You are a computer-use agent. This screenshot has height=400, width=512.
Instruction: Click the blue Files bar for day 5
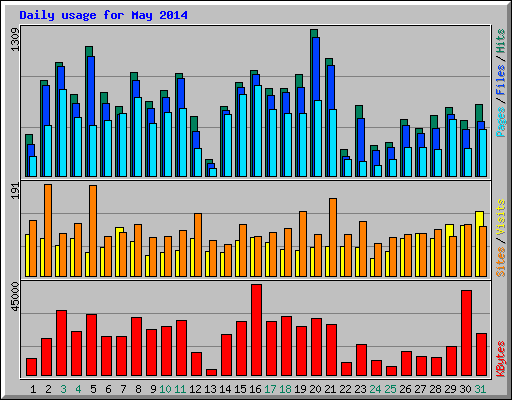[91, 91]
